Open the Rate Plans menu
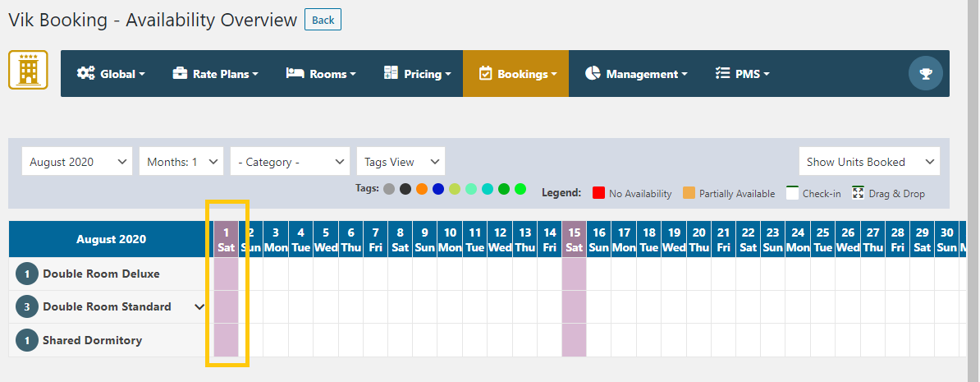980x382 pixels. [215, 74]
